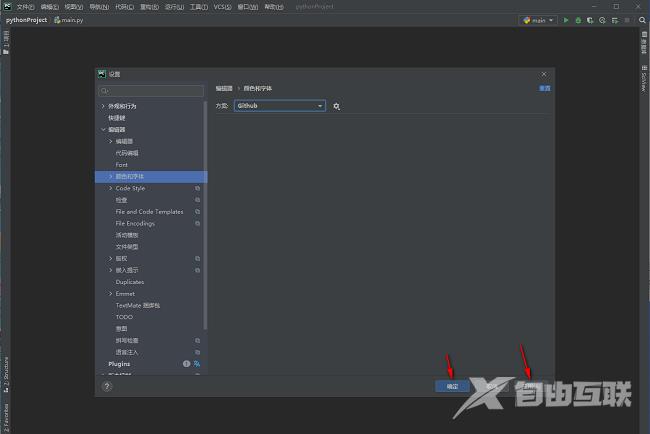Click the Debug bug icon in the toolbar
The height and width of the screenshot is (434, 650).
coord(578,19)
